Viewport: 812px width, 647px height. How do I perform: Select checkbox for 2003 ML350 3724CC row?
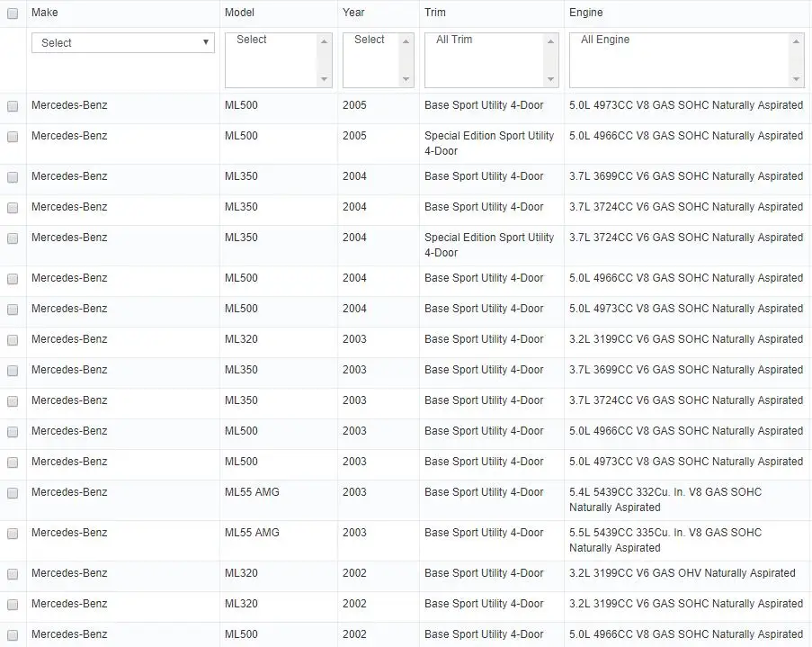point(13,401)
